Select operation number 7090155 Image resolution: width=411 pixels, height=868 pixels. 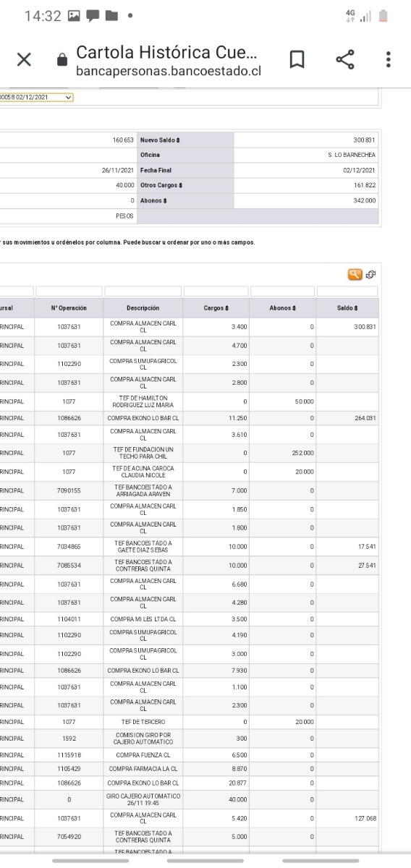click(69, 490)
